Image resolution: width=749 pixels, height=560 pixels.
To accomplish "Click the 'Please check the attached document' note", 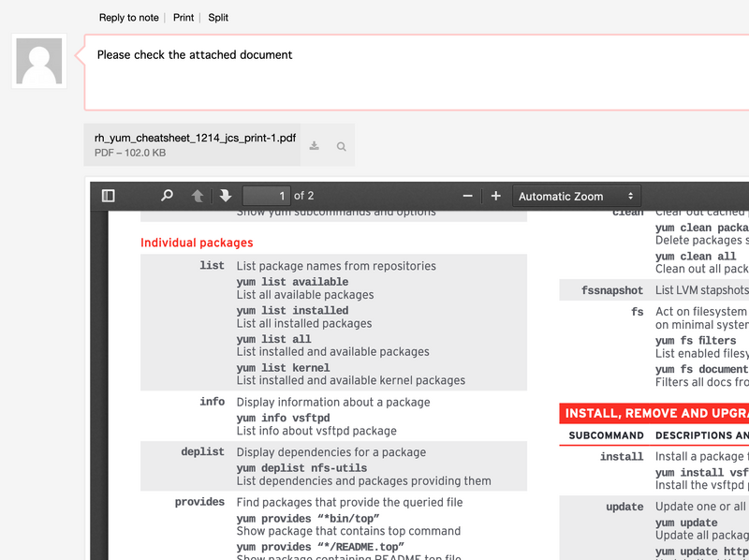I will tap(195, 55).
